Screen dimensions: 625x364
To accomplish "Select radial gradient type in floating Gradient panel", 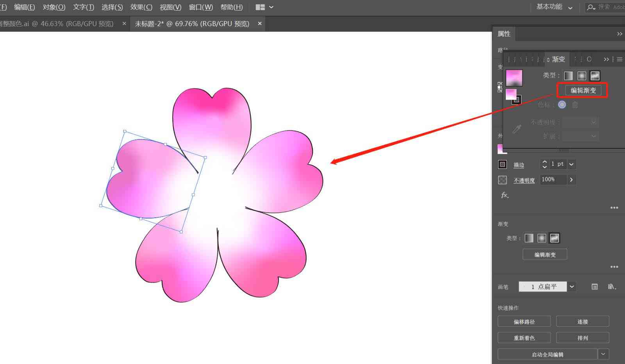I will 582,76.
